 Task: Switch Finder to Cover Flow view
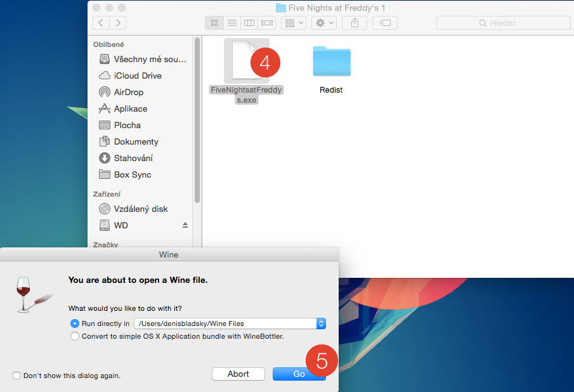tap(267, 23)
